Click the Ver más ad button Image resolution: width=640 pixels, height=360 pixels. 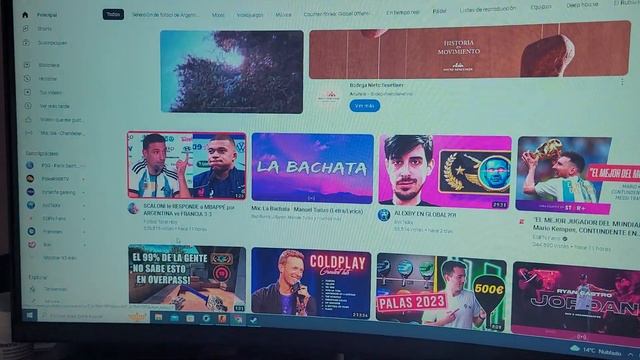[x=364, y=106]
